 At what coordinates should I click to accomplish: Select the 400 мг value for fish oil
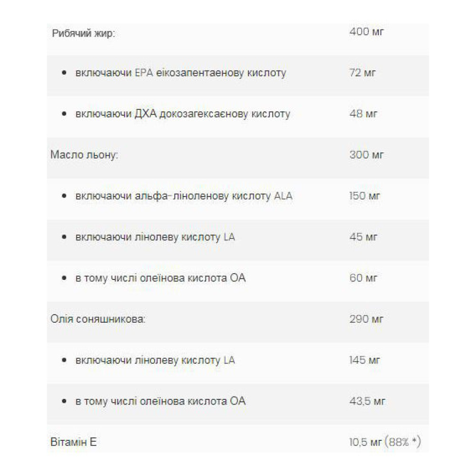click(367, 31)
